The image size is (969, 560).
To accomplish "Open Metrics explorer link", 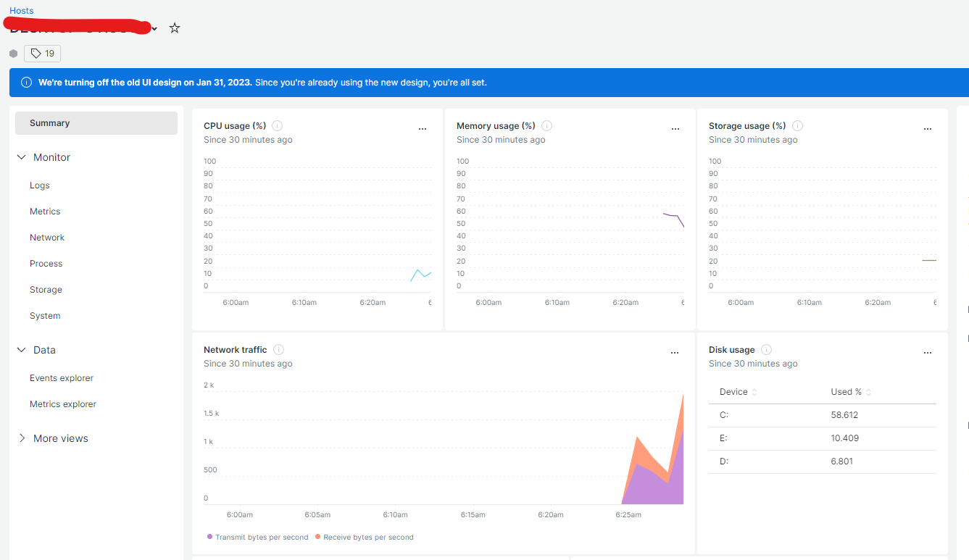I will click(63, 404).
